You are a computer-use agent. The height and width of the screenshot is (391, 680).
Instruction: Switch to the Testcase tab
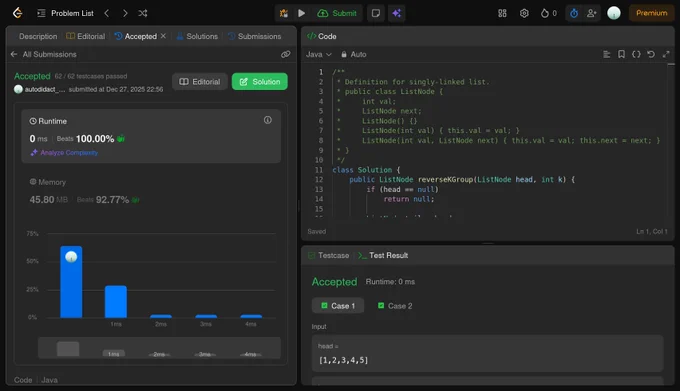(329, 255)
